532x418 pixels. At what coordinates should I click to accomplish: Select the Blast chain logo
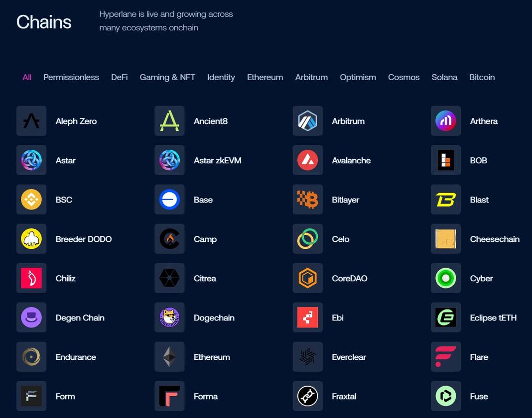click(445, 200)
